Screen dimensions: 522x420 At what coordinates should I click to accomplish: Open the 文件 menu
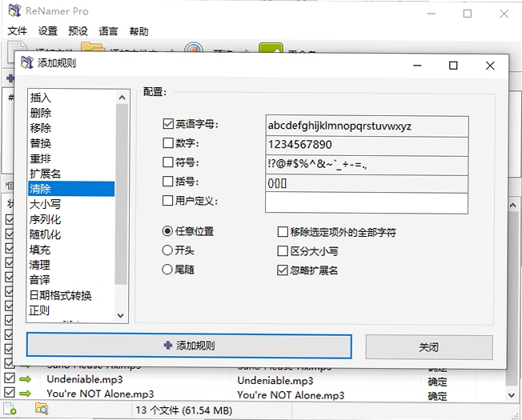point(17,31)
